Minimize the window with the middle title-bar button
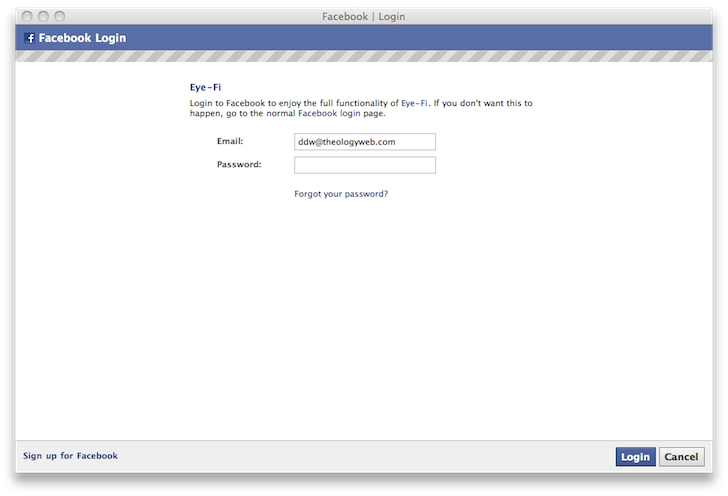Image resolution: width=728 pixels, height=496 pixels. 43,16
